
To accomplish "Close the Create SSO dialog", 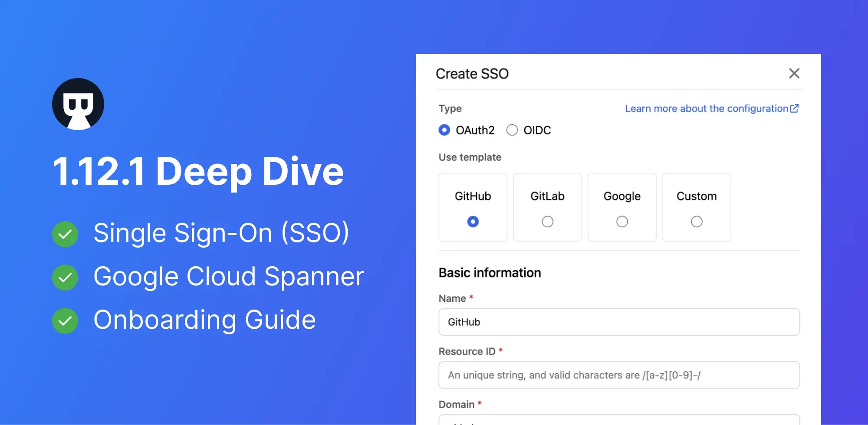I will [x=794, y=73].
